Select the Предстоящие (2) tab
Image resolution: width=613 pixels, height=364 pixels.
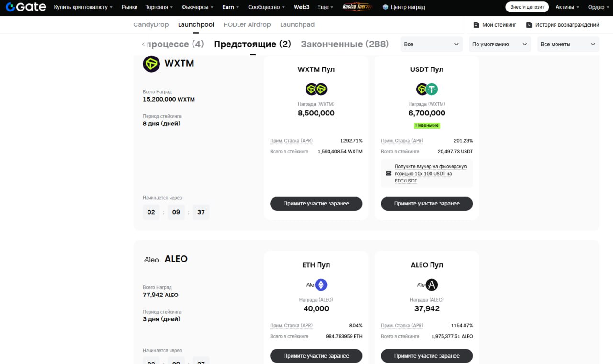pos(252,44)
